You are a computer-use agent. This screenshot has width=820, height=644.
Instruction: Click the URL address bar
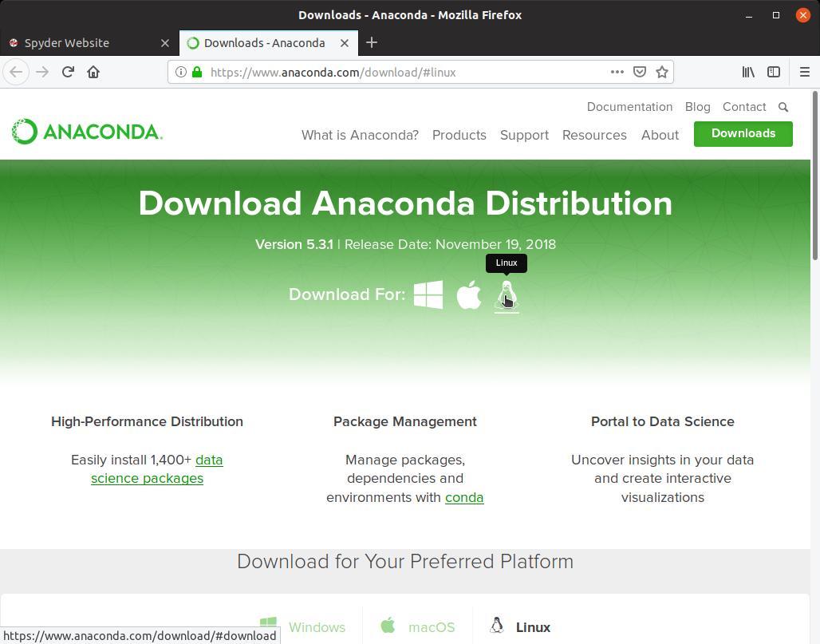point(399,72)
